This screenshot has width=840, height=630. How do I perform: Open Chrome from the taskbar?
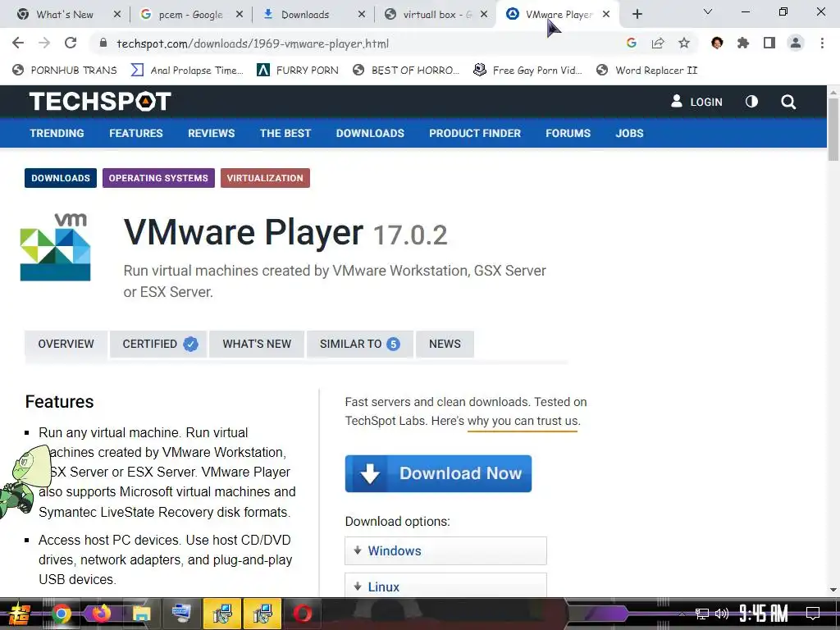pos(61,614)
